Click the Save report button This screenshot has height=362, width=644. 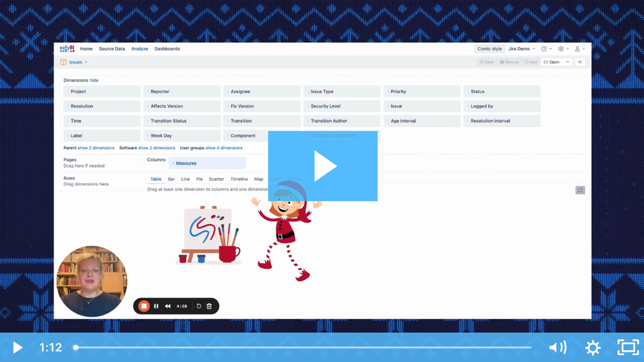[487, 62]
